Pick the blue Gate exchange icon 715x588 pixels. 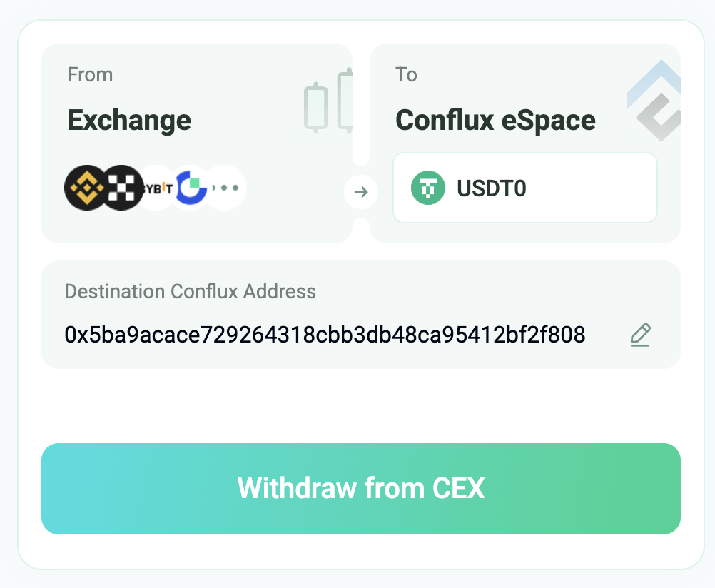click(x=191, y=188)
